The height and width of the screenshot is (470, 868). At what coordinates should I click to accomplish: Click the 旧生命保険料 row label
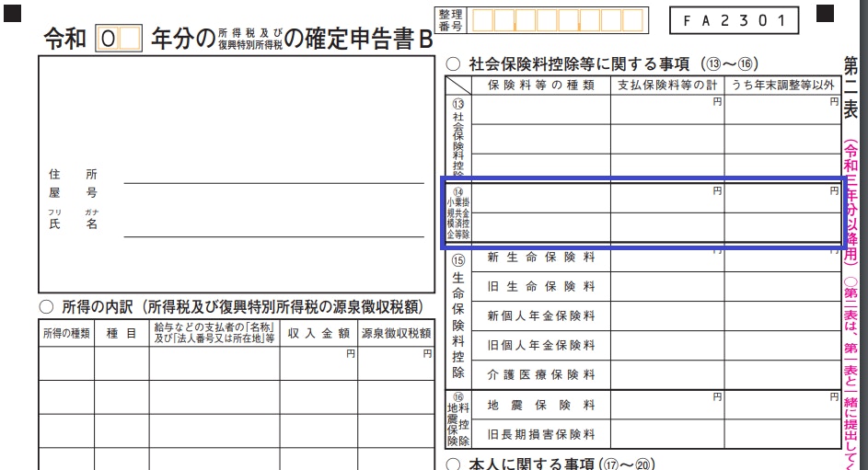pos(541,286)
